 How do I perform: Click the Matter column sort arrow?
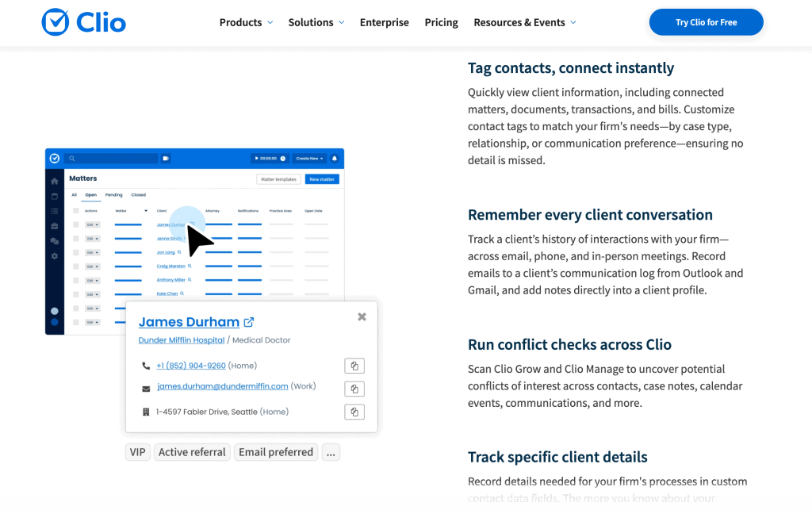146,211
